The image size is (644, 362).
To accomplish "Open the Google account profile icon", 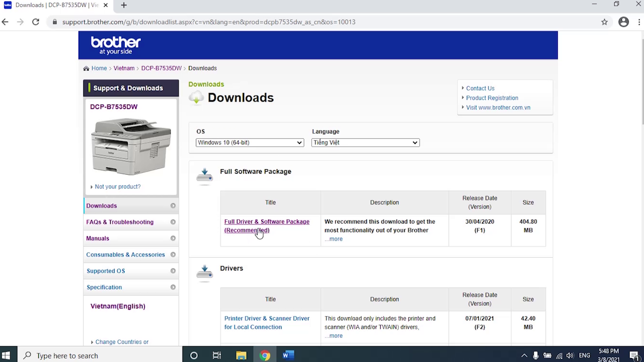I will (623, 22).
